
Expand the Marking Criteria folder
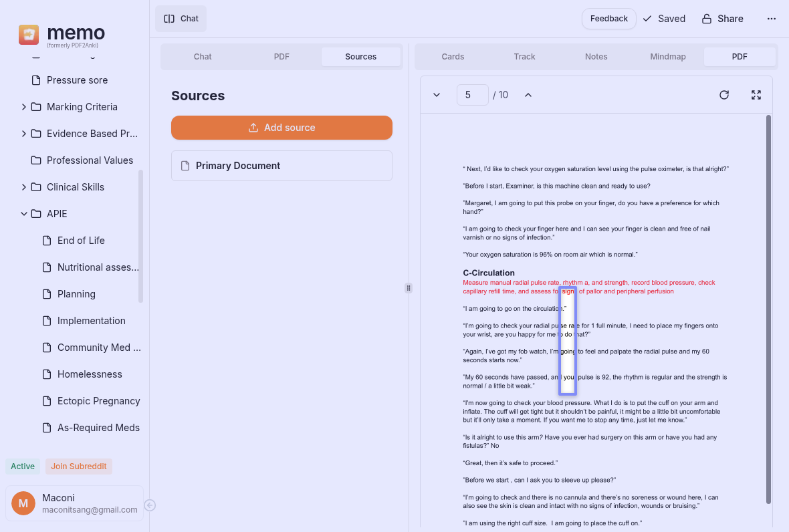coord(24,107)
